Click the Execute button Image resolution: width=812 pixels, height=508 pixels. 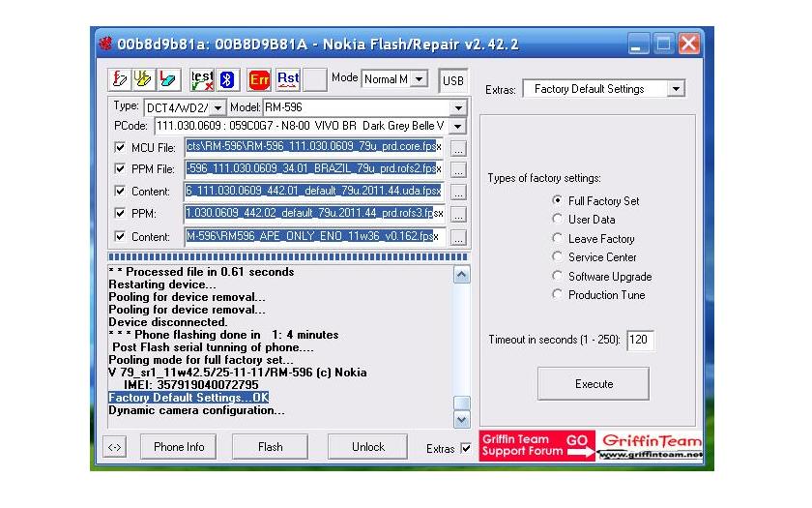(594, 384)
